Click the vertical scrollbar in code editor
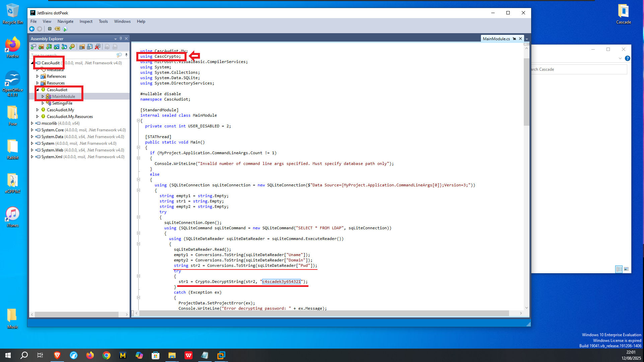This screenshot has width=644, height=362. click(526, 92)
